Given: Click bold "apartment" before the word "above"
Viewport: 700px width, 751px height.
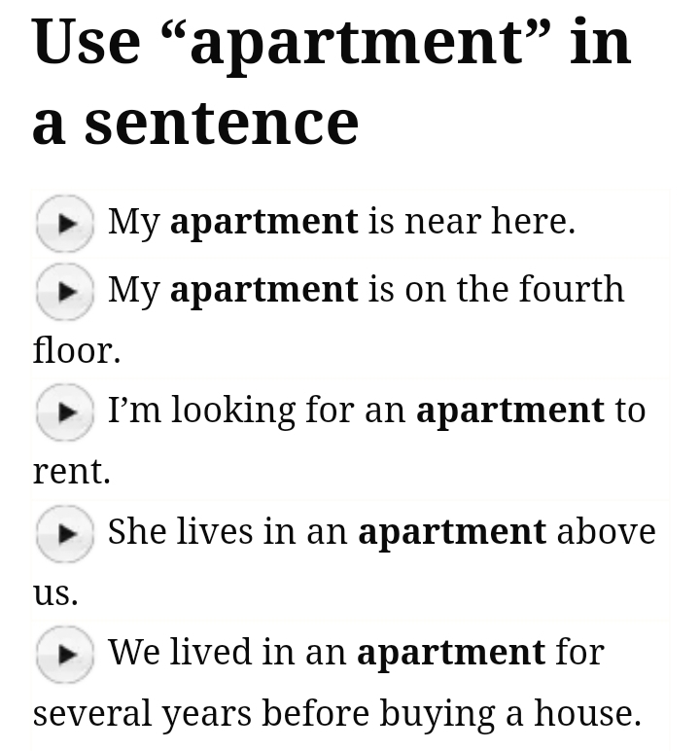Looking at the screenshot, I should (x=452, y=532).
